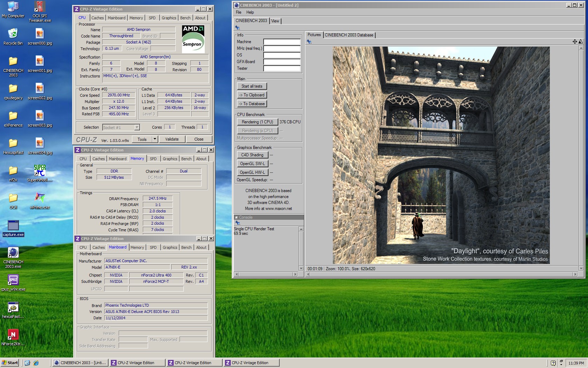
Task: Click Close button in CPU-Z
Action: pos(199,139)
